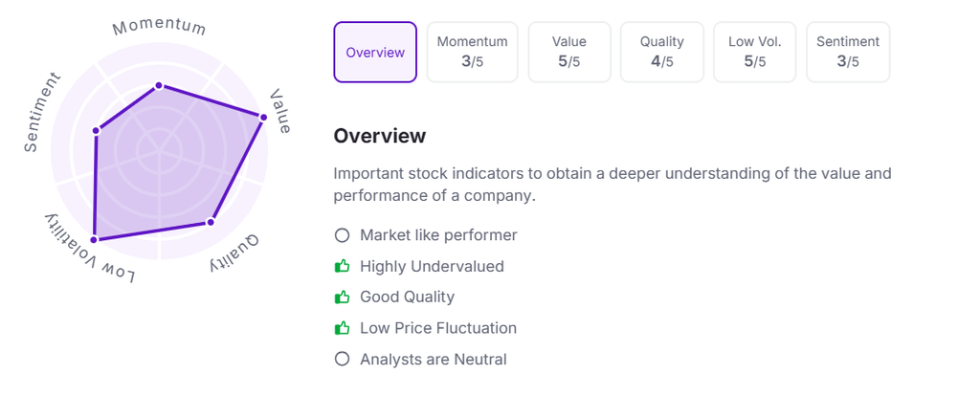Switch to the Value 5/5 tab
This screenshot has height=396, width=980.
point(569,52)
